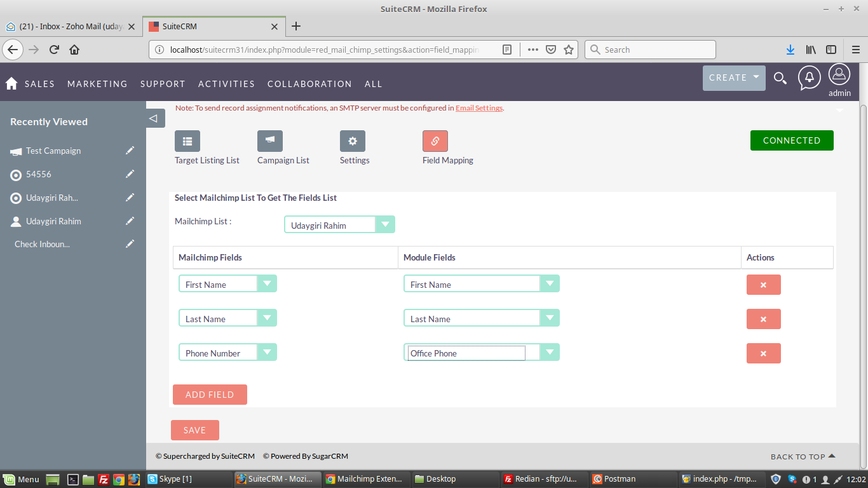Open the COLLABORATION menu

tap(309, 84)
